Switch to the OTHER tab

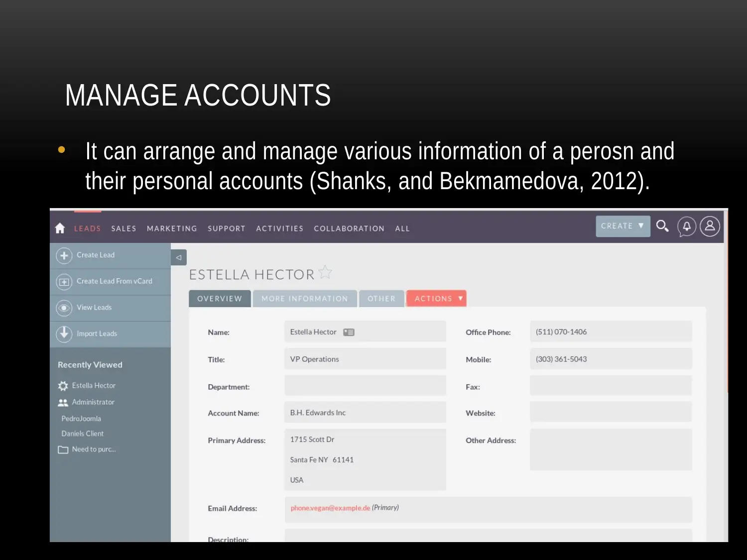point(381,299)
